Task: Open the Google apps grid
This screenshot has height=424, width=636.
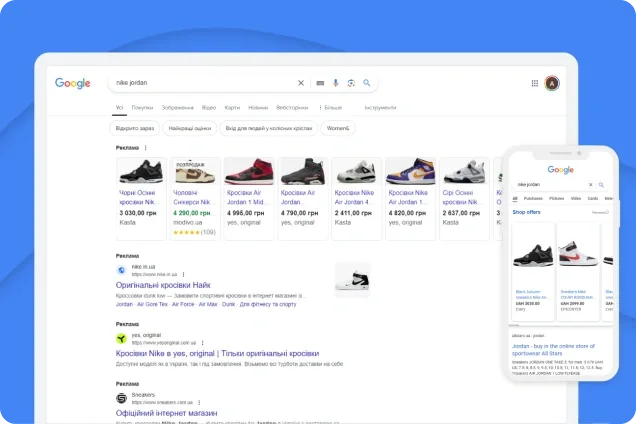Action: click(x=535, y=83)
